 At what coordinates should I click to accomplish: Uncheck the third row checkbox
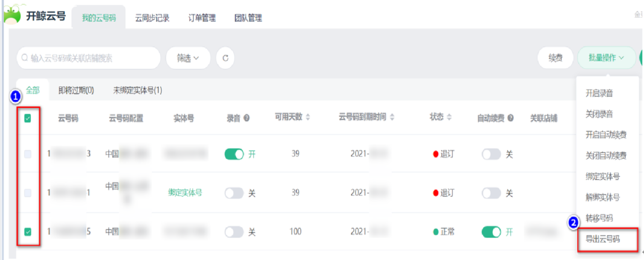point(28,232)
